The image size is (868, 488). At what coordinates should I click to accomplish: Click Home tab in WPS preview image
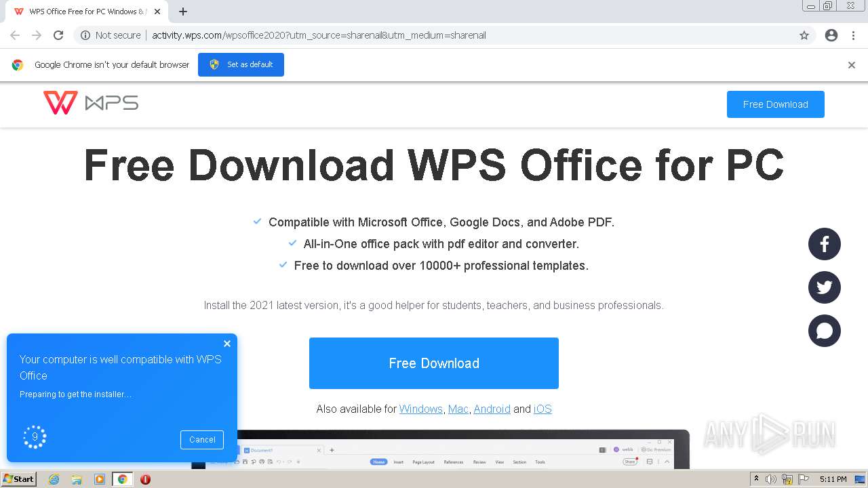378,462
